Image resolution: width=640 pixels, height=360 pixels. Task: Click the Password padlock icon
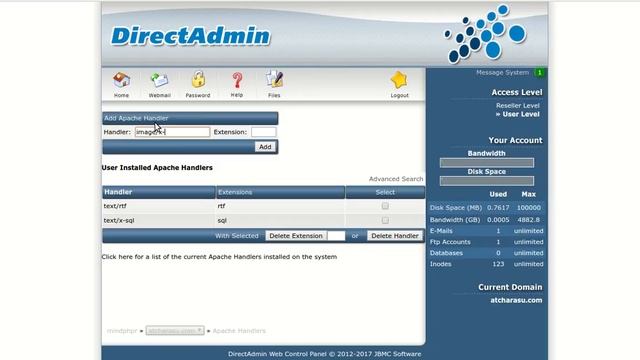pyautogui.click(x=198, y=80)
